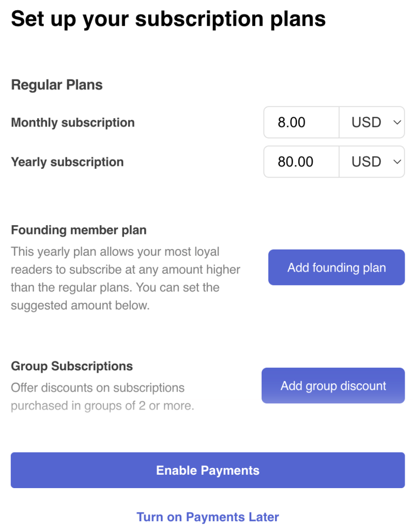413x532 pixels.
Task: Click the Regular Plans section heading
Action: 57,85
